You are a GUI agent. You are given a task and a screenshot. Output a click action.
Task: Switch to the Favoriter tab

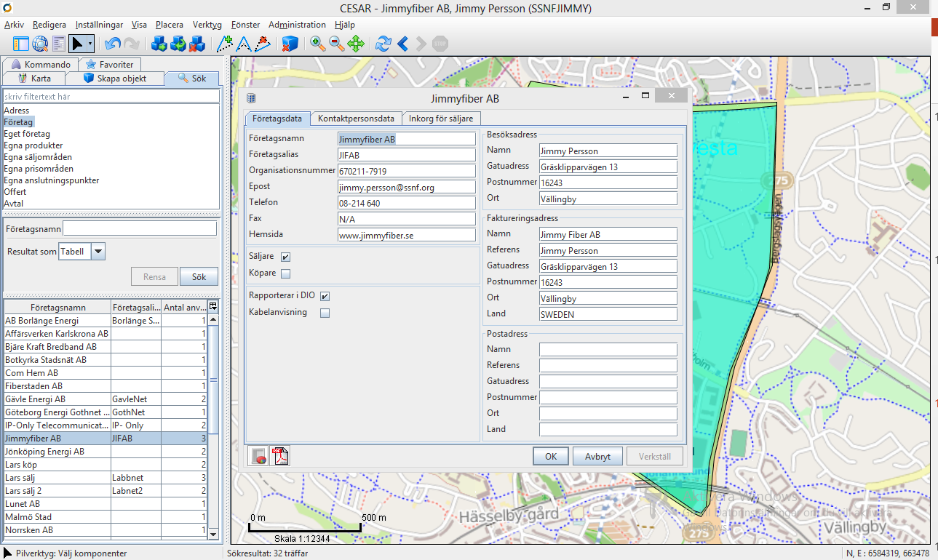click(110, 65)
